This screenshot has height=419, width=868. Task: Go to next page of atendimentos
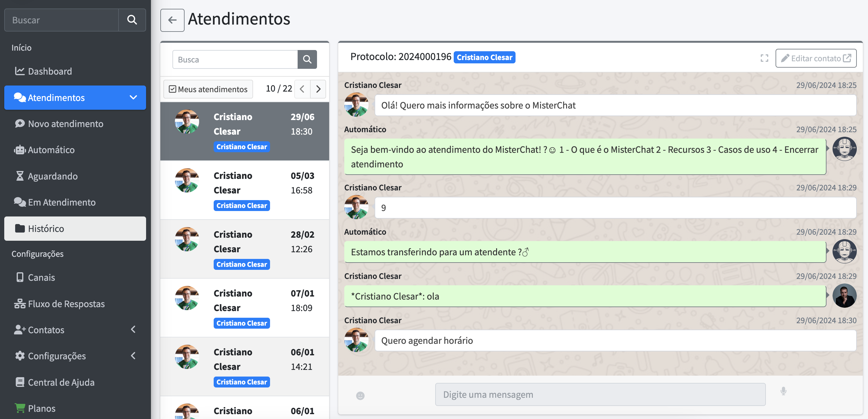318,89
